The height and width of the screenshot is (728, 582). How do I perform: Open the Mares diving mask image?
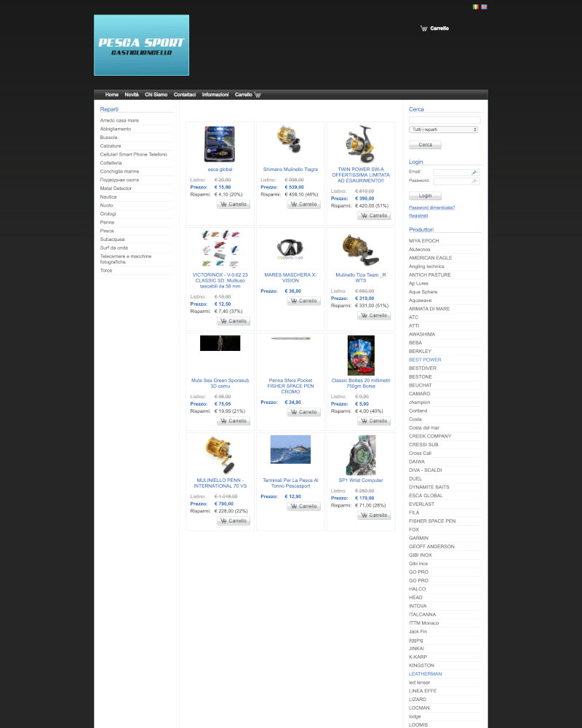(x=290, y=249)
